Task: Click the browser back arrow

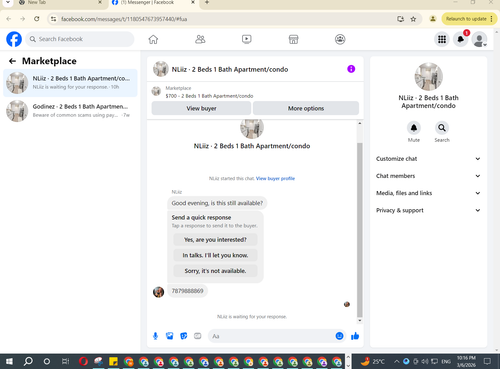Action: click(x=9, y=19)
